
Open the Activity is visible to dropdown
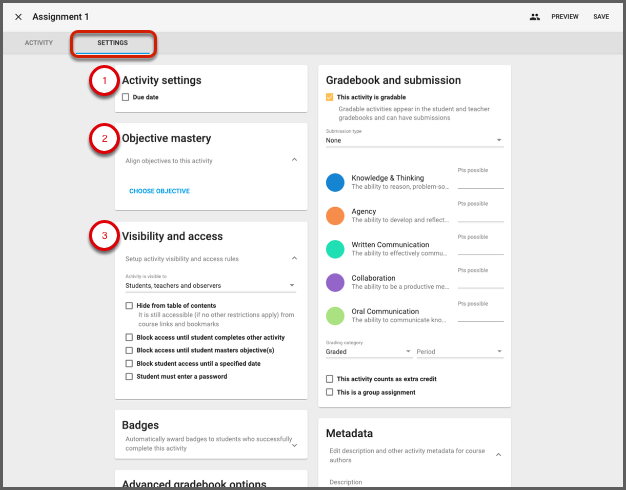(210, 286)
